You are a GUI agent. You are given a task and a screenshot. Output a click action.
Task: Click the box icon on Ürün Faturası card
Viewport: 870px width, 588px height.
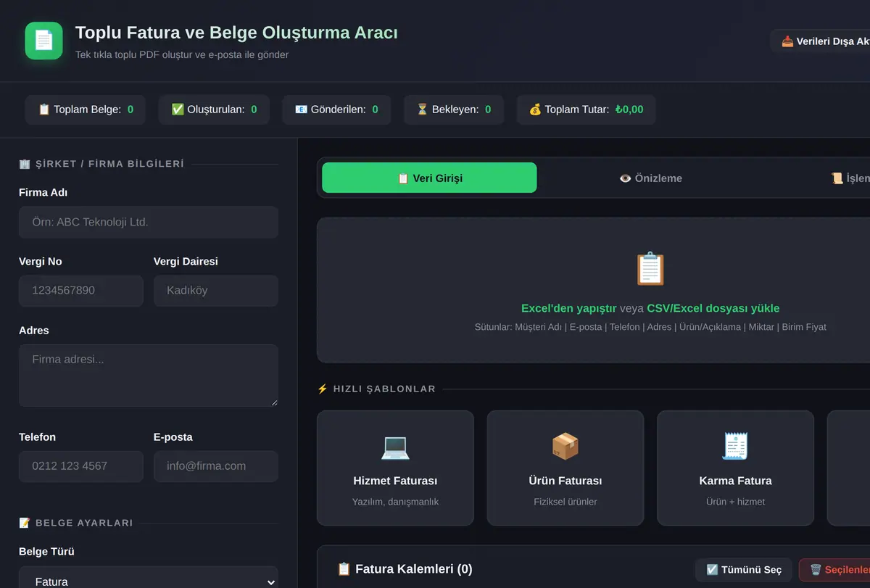point(565,447)
